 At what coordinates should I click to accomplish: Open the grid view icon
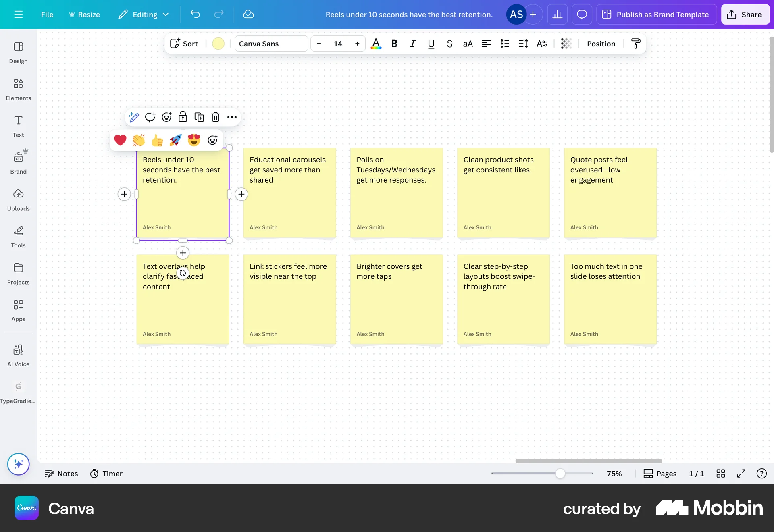click(721, 474)
